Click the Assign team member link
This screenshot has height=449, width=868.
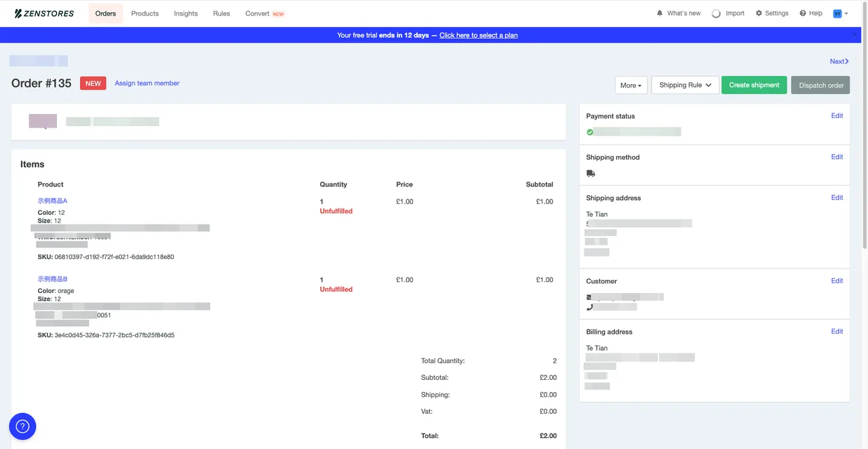pyautogui.click(x=147, y=83)
